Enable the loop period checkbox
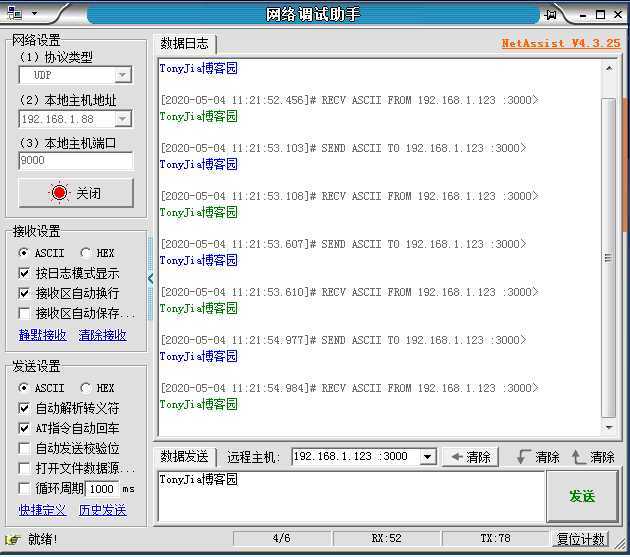 click(x=24, y=488)
